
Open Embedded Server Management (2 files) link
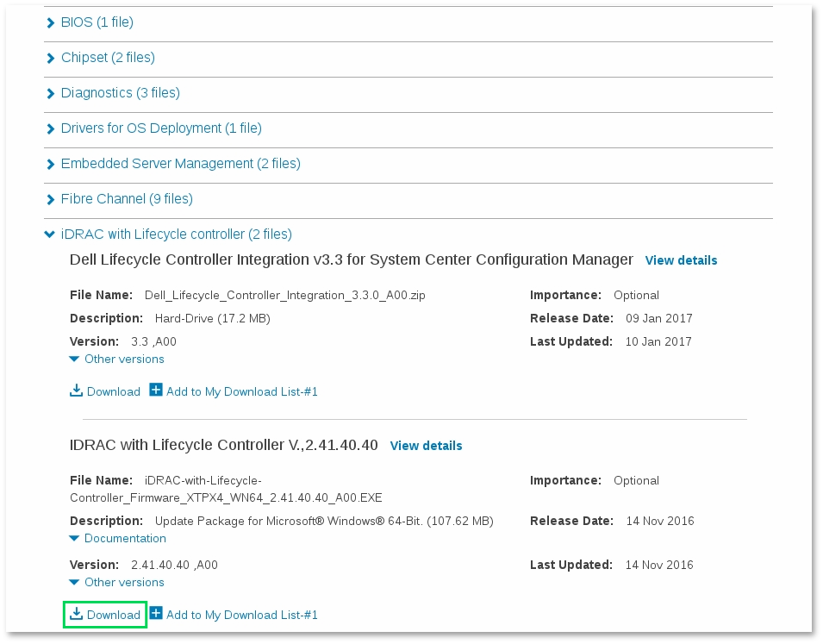(181, 163)
